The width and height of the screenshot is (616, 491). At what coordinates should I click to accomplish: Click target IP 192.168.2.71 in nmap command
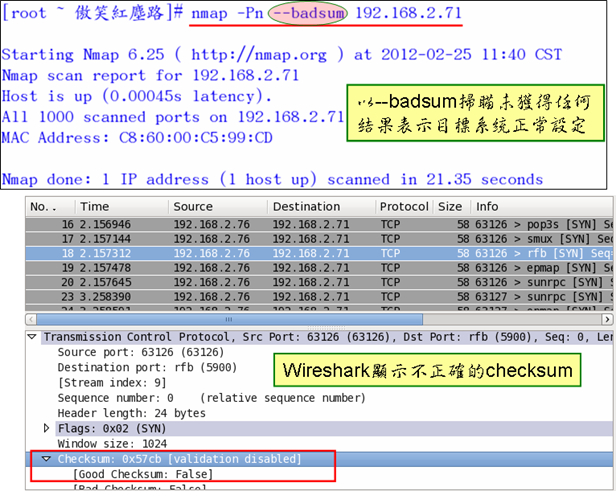pos(409,13)
